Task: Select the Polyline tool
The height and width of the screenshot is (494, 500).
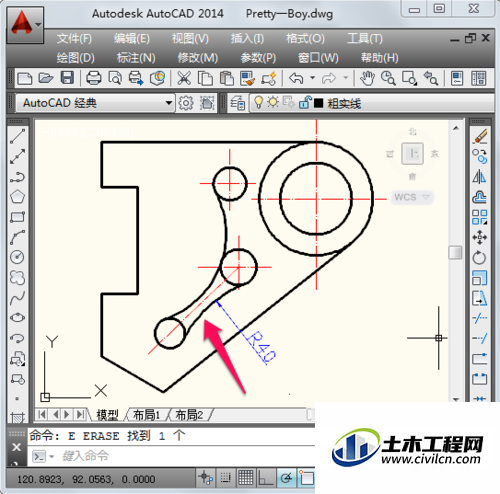Action: click(x=17, y=177)
